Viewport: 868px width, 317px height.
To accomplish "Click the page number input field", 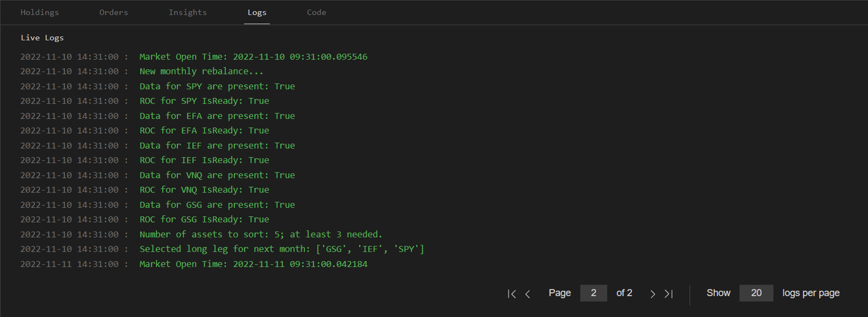I will click(x=593, y=293).
